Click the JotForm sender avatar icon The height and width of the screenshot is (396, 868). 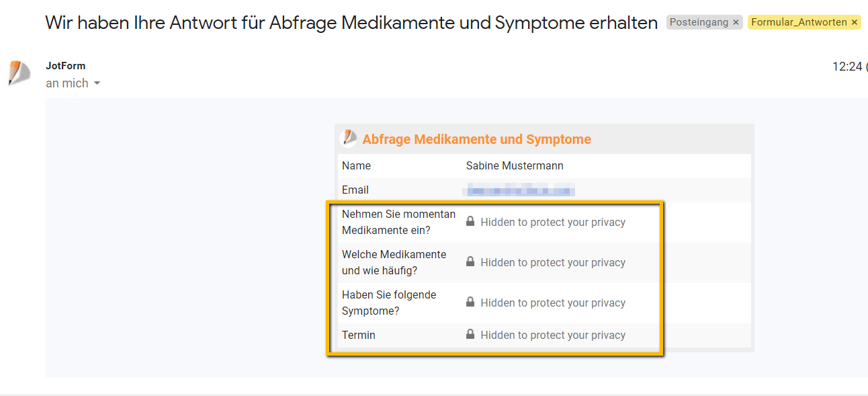coord(19,73)
